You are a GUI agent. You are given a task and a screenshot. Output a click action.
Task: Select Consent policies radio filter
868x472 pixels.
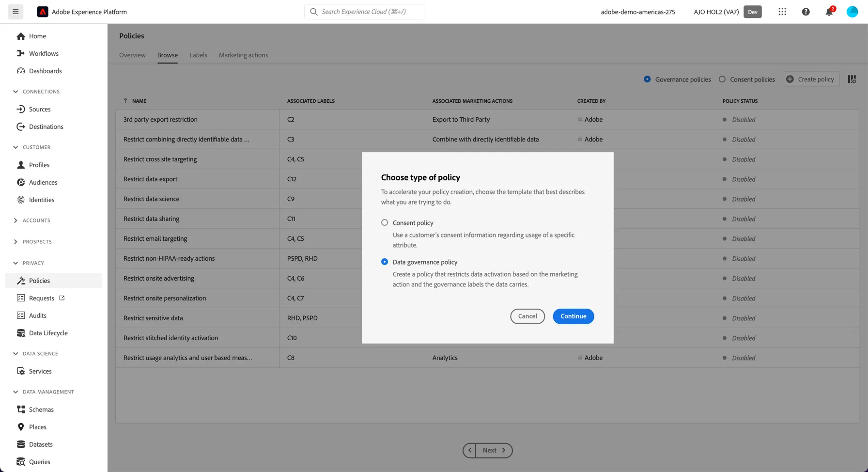[x=722, y=79]
